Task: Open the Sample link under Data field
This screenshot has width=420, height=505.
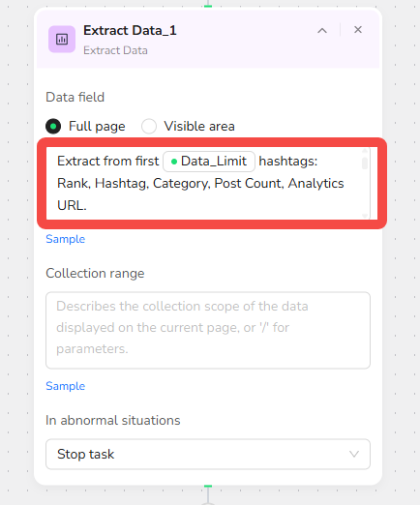Action: click(x=66, y=239)
